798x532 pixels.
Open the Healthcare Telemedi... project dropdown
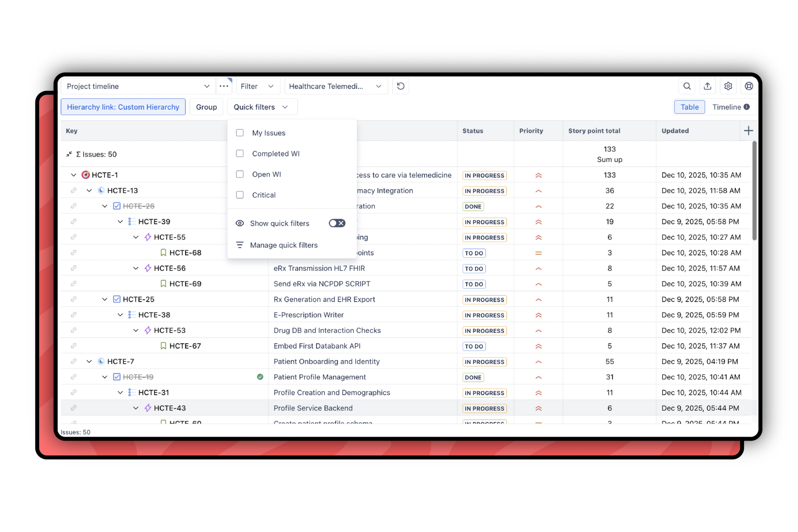point(336,86)
